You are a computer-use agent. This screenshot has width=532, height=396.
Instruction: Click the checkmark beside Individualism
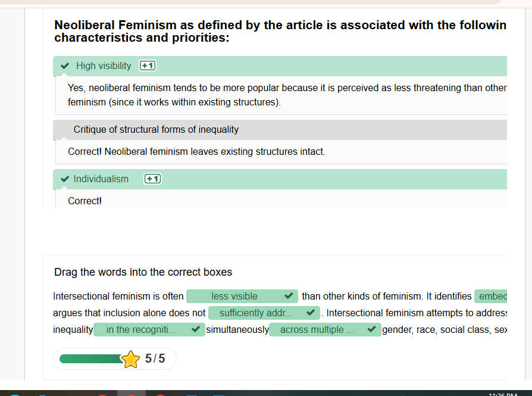(x=65, y=179)
